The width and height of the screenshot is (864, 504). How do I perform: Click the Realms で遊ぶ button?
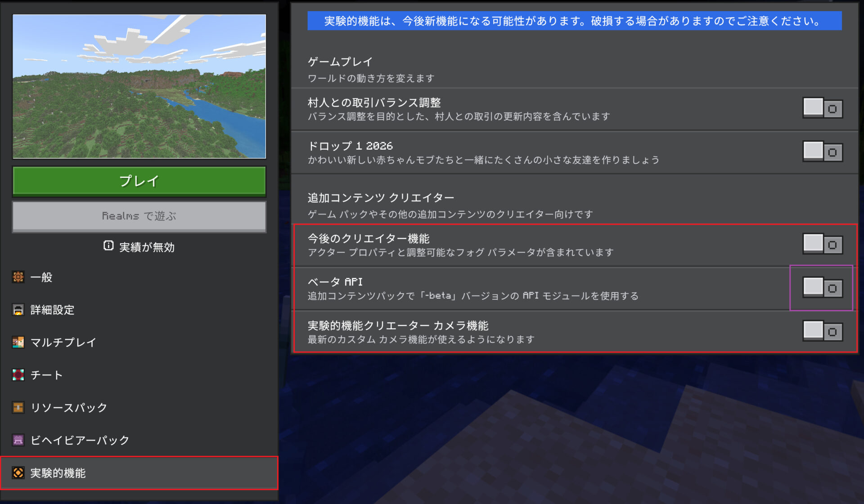[x=139, y=216]
